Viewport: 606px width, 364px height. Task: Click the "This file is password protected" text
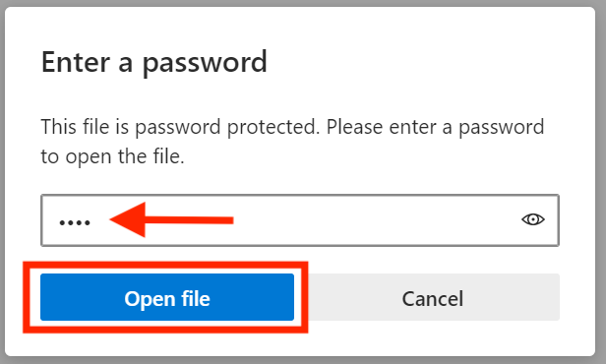(180, 127)
